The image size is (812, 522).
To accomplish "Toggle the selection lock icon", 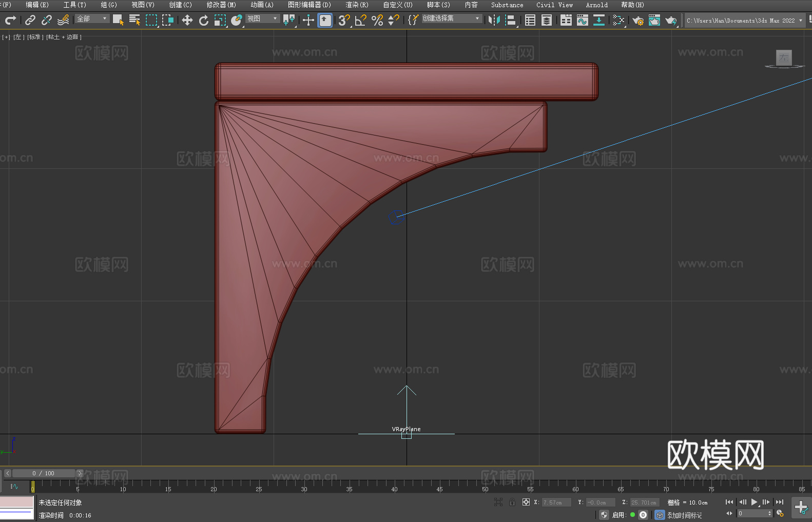I will point(512,502).
